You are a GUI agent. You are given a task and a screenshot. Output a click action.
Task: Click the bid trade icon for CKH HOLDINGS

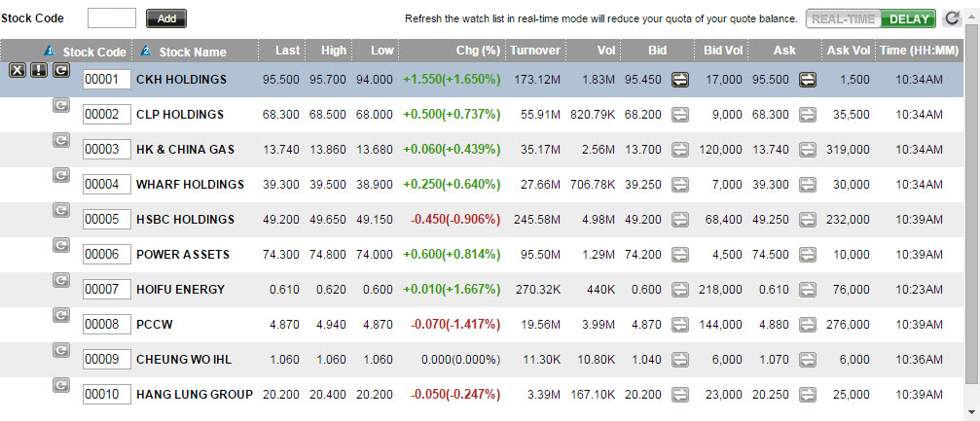point(680,80)
